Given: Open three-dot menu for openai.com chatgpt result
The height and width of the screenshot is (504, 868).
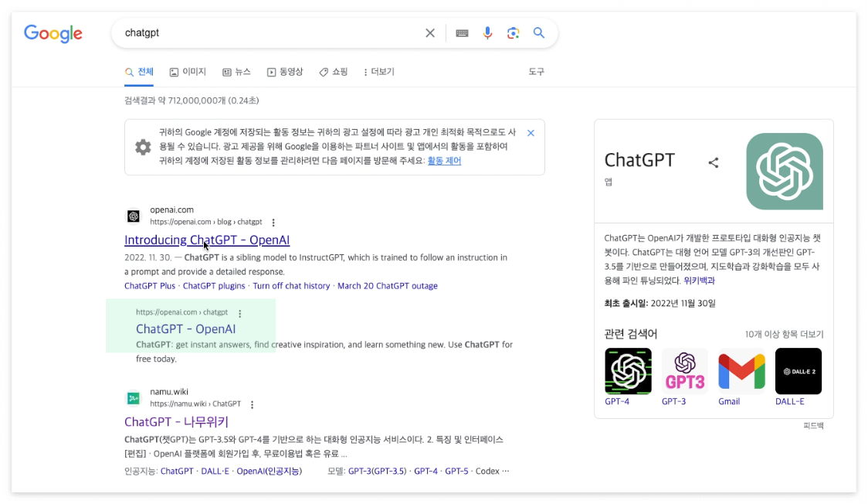Looking at the screenshot, I should tap(239, 313).
